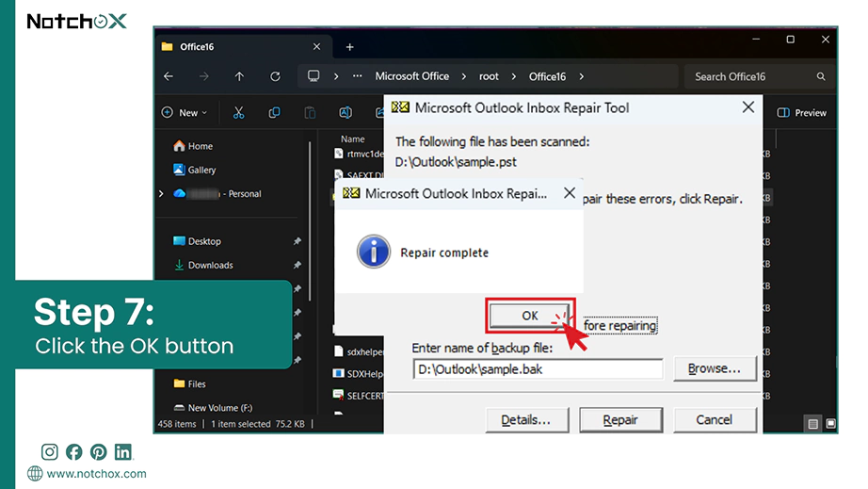Image resolution: width=868 pixels, height=489 pixels.
Task: Select the Office16 tab
Action: (x=241, y=47)
